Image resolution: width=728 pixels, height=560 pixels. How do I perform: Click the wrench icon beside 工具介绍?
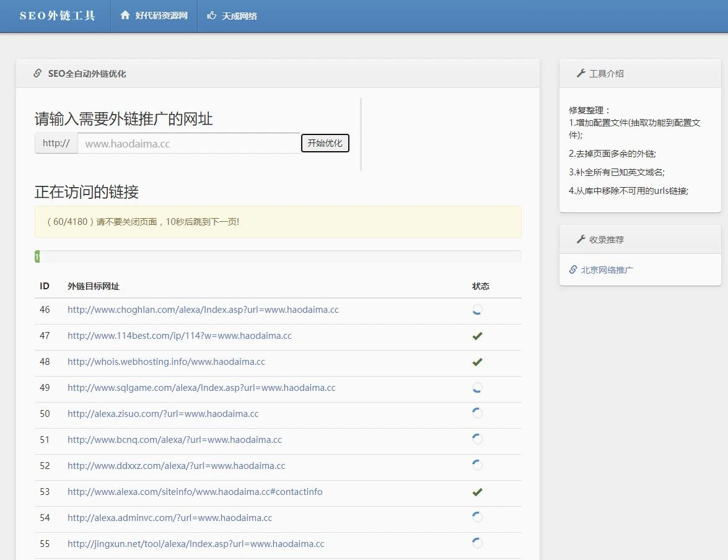[581, 73]
